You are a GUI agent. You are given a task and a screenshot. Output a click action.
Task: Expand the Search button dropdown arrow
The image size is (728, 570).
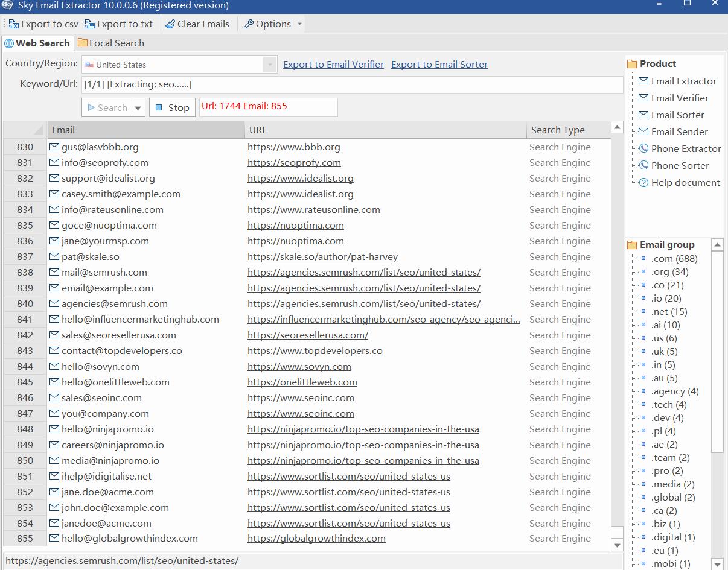click(x=138, y=108)
